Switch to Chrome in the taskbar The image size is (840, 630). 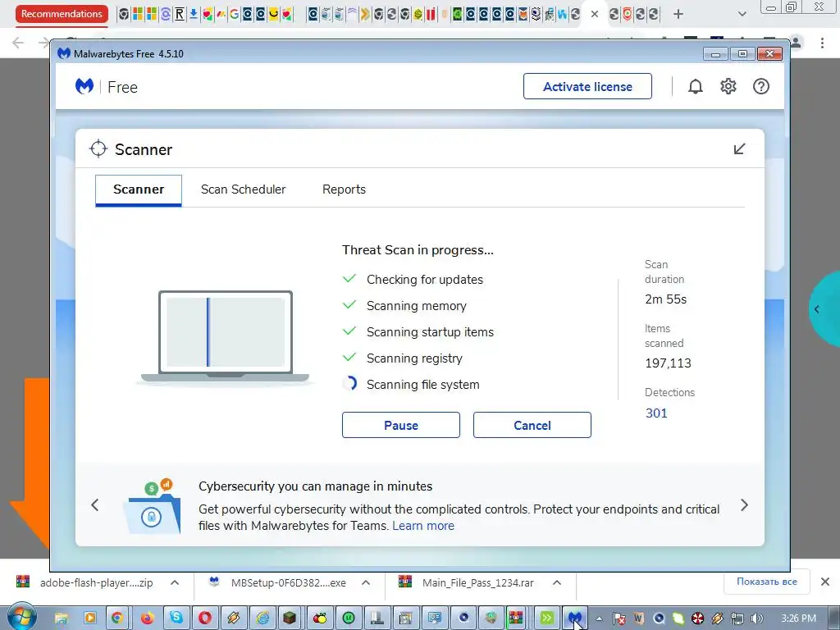click(x=117, y=619)
